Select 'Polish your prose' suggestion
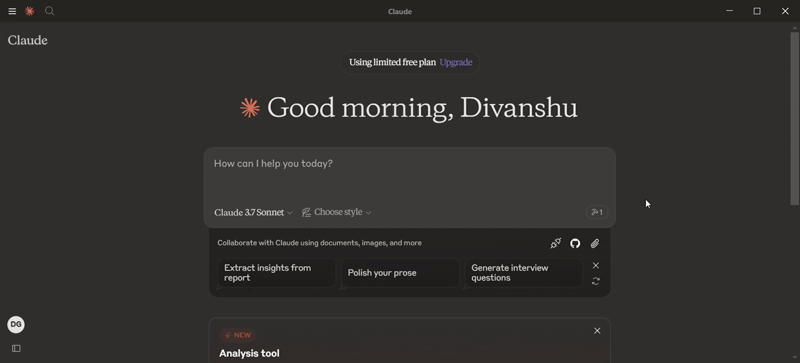 tap(400, 273)
